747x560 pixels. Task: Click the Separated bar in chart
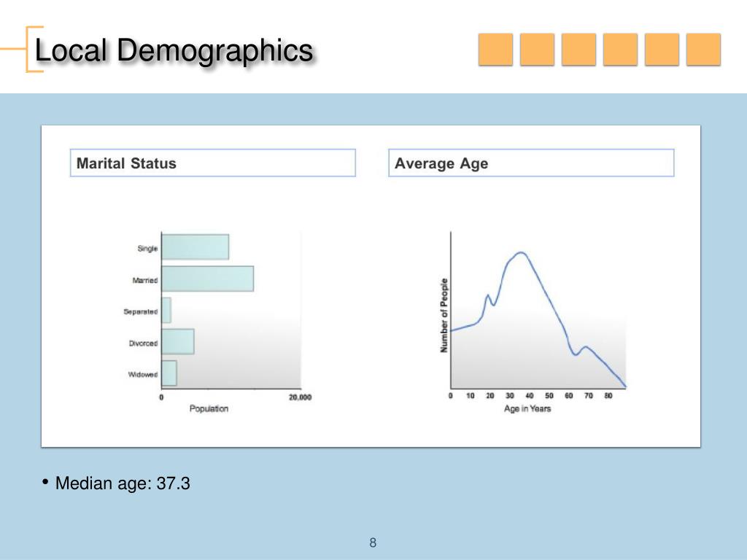click(166, 310)
